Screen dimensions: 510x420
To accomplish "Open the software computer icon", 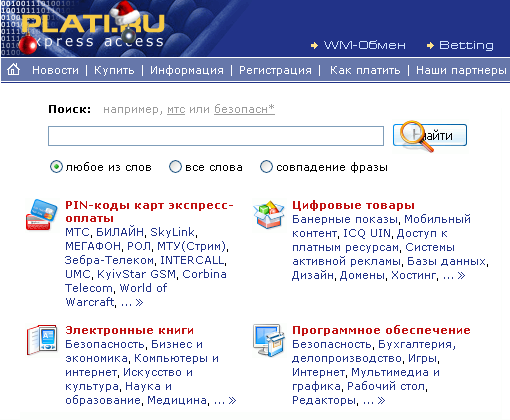I will coord(269,340).
